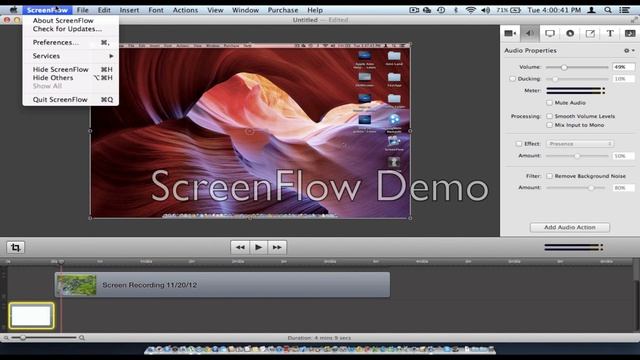Viewport: 640px width, 360px height.
Task: Click the timeline zoom slider handle
Action: tap(23, 338)
